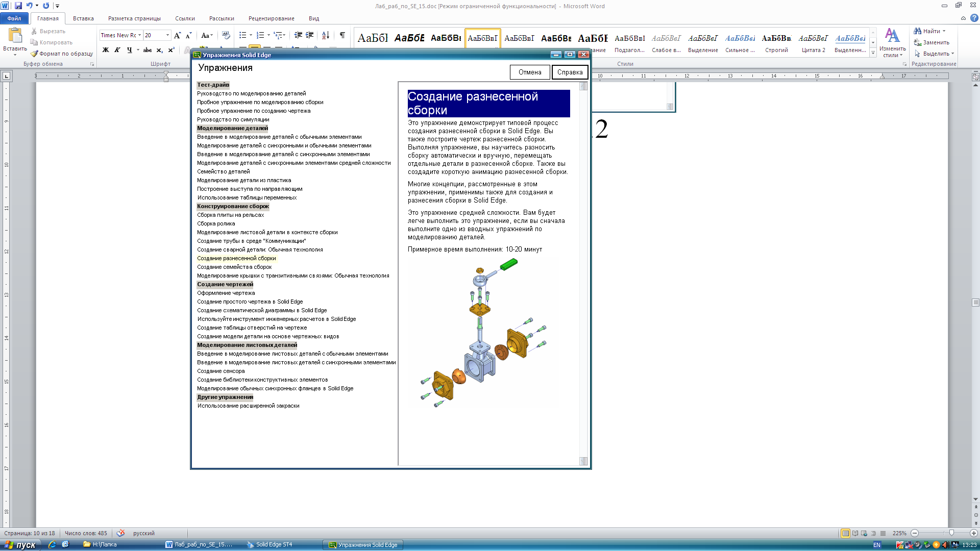Click scroll-down arrow in description pane
The width and height of the screenshot is (980, 551).
[583, 461]
